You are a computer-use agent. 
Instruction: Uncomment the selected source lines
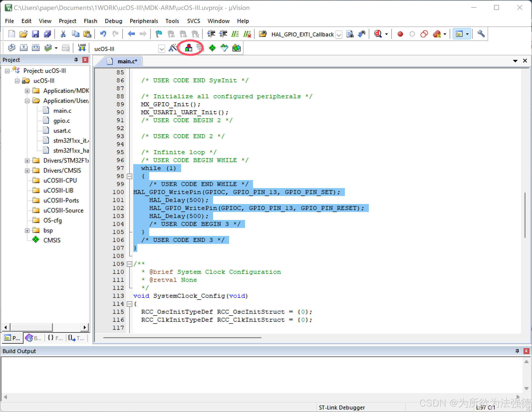coord(247,34)
